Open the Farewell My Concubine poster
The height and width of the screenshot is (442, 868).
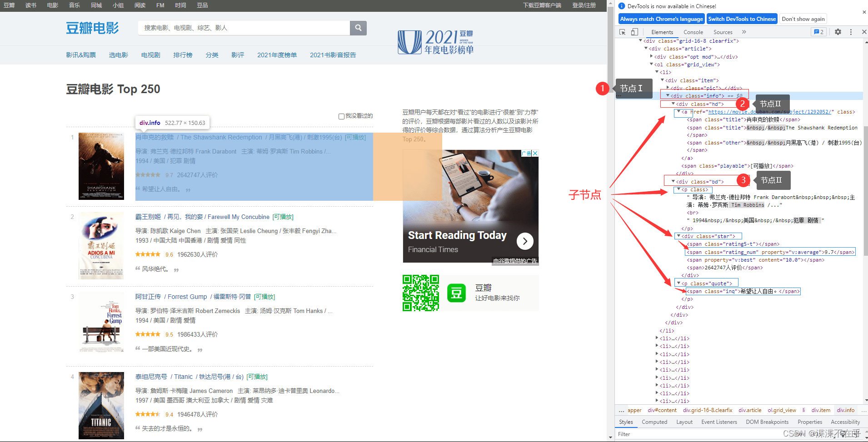point(101,246)
